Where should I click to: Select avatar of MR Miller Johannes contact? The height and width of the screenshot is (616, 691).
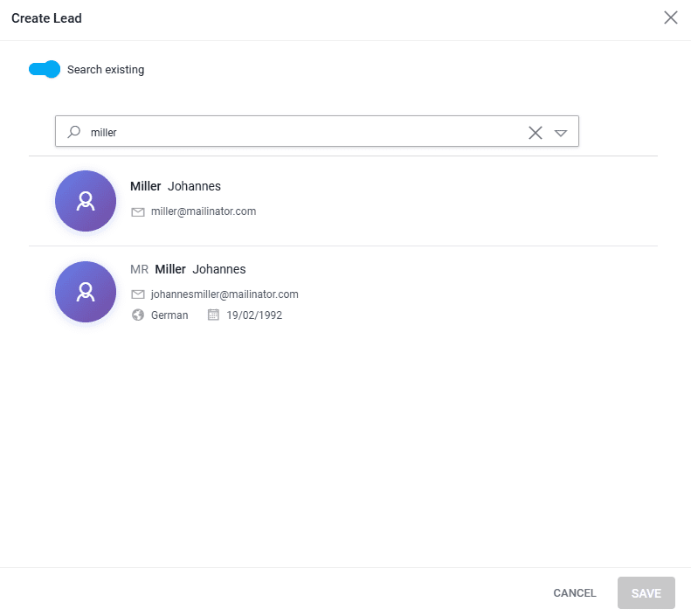click(x=86, y=292)
